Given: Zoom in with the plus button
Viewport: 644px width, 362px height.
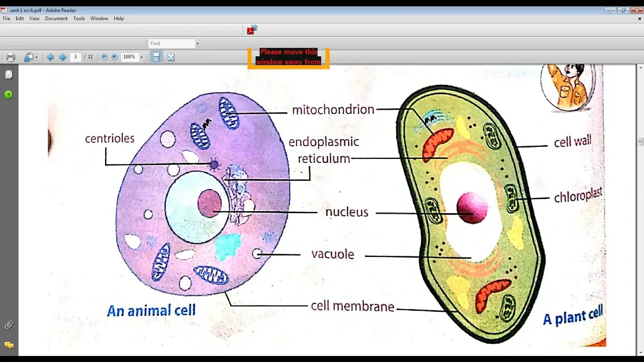Looking at the screenshot, I should click(114, 57).
